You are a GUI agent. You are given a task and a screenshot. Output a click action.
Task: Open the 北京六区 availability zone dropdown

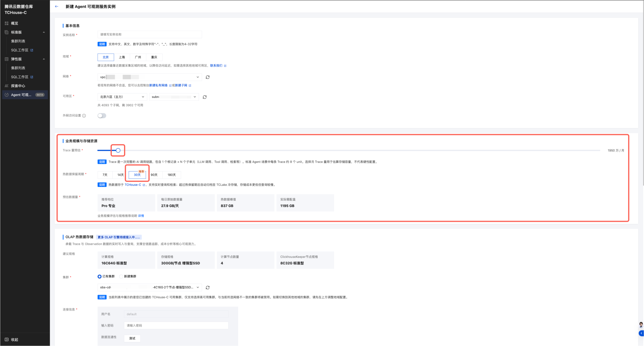[122, 97]
